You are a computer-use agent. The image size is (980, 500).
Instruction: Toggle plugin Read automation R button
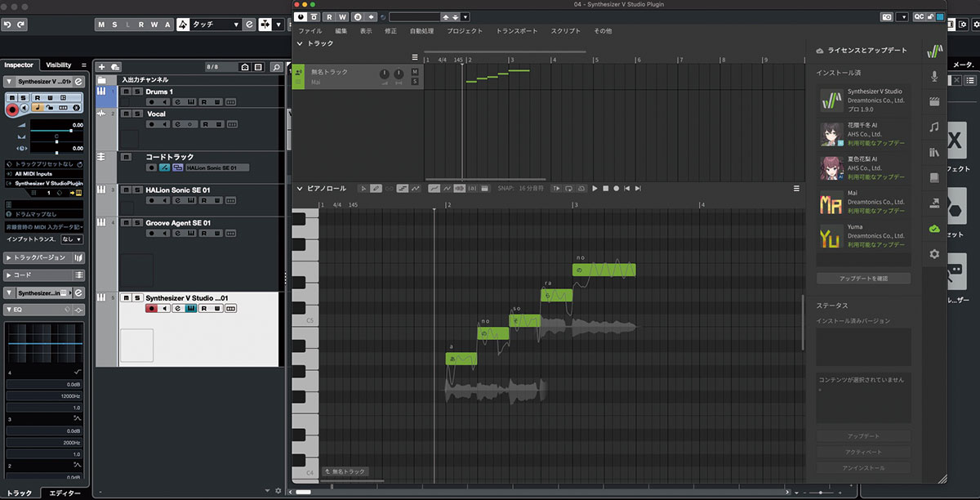[x=330, y=16]
